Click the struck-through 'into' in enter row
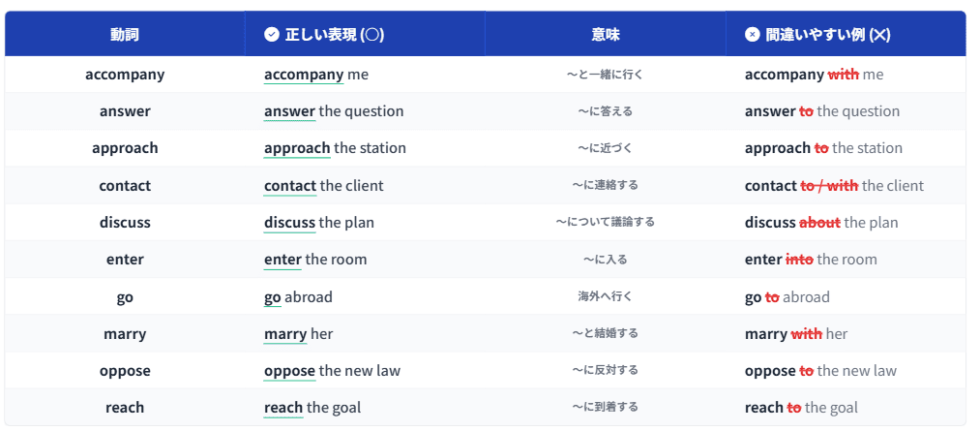Image resolution: width=980 pixels, height=431 pixels. tap(799, 260)
